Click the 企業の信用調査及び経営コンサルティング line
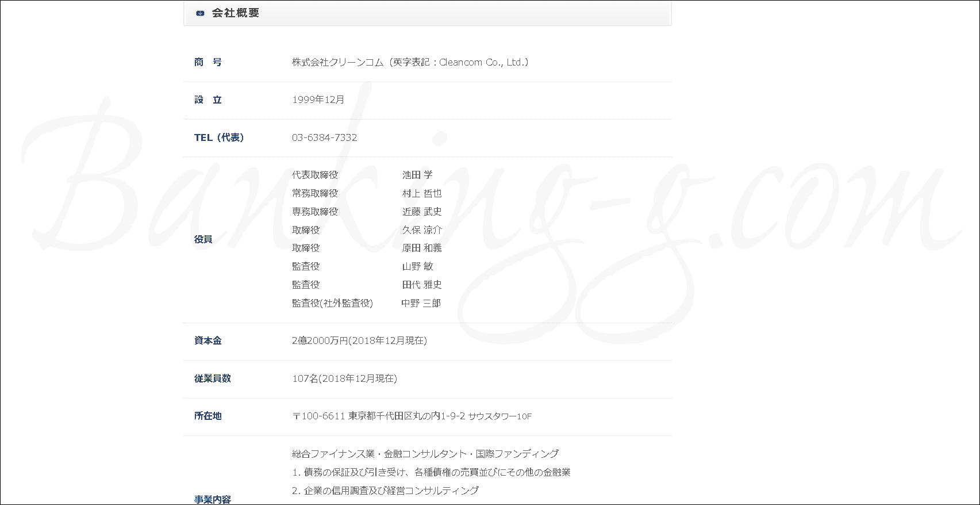980x505 pixels. 385,491
